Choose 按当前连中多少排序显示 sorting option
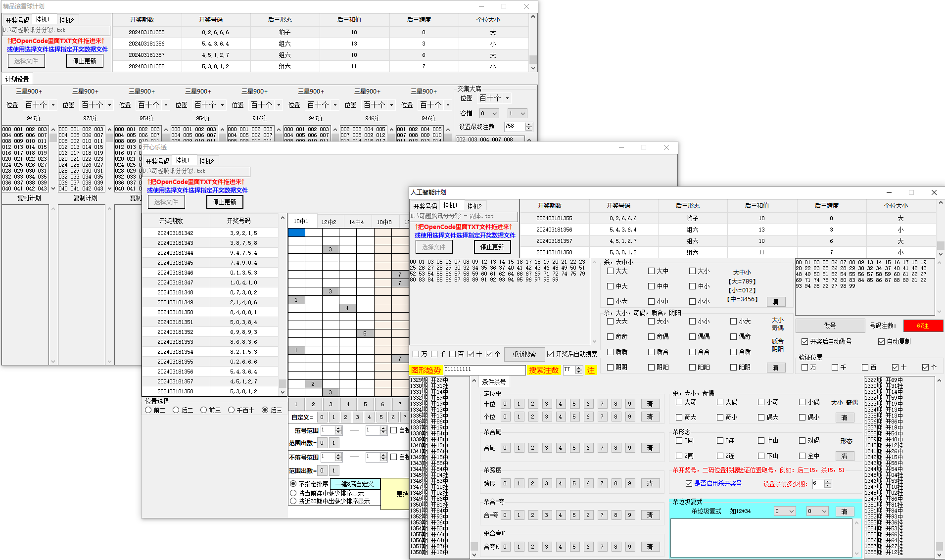Viewport: 945px width, 560px height. pyautogui.click(x=293, y=493)
